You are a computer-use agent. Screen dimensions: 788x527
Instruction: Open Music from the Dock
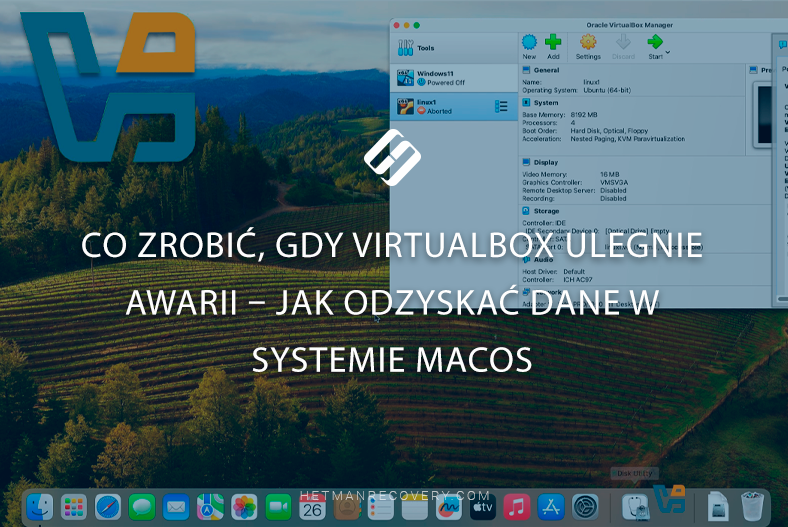(x=517, y=506)
